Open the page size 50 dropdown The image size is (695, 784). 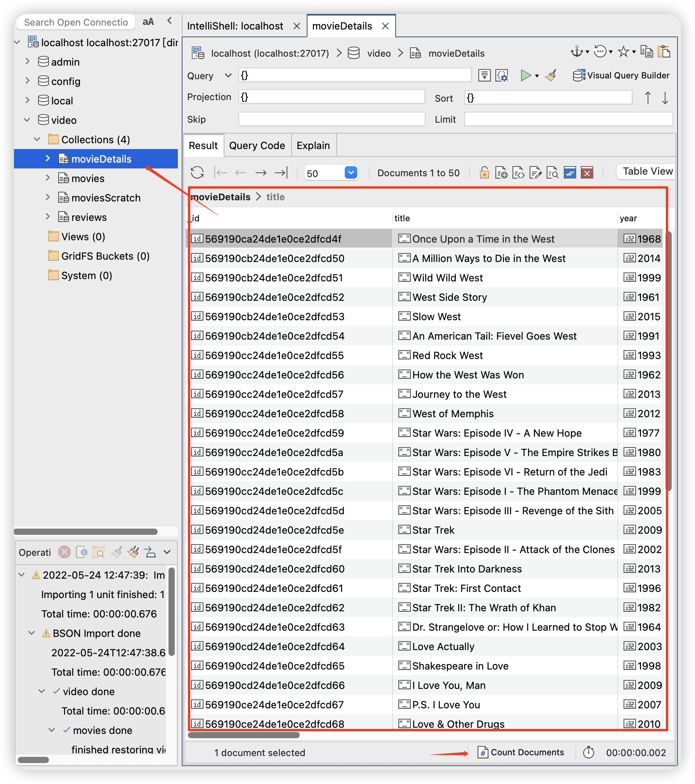[x=351, y=173]
